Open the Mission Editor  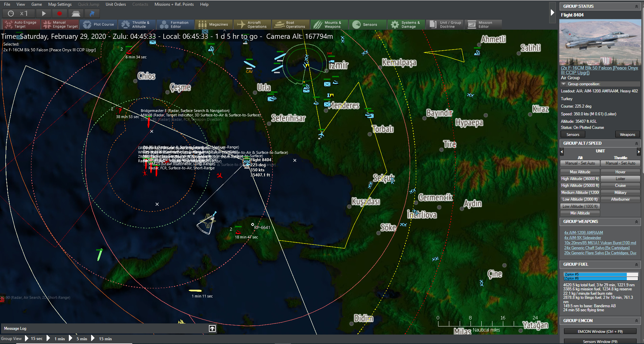click(x=483, y=24)
